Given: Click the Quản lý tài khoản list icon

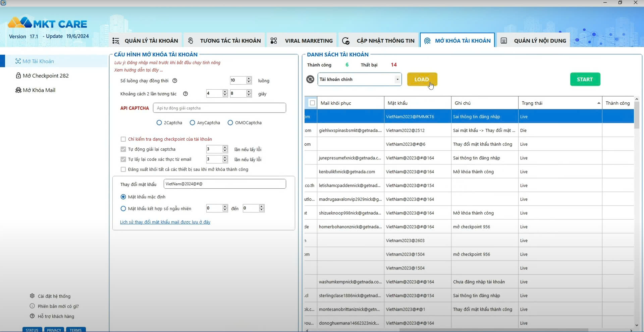Looking at the screenshot, I should click(x=116, y=41).
